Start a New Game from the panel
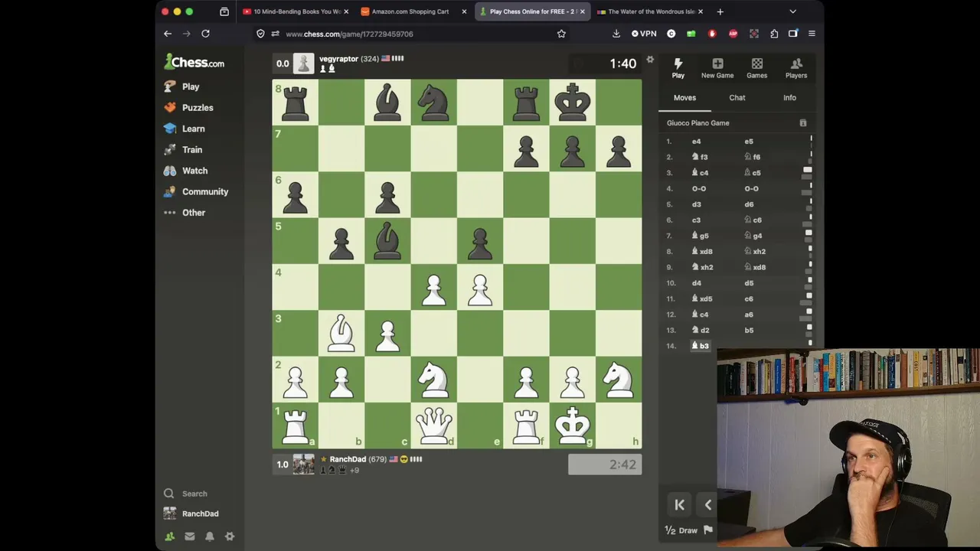Image resolution: width=980 pixels, height=551 pixels. coord(717,68)
